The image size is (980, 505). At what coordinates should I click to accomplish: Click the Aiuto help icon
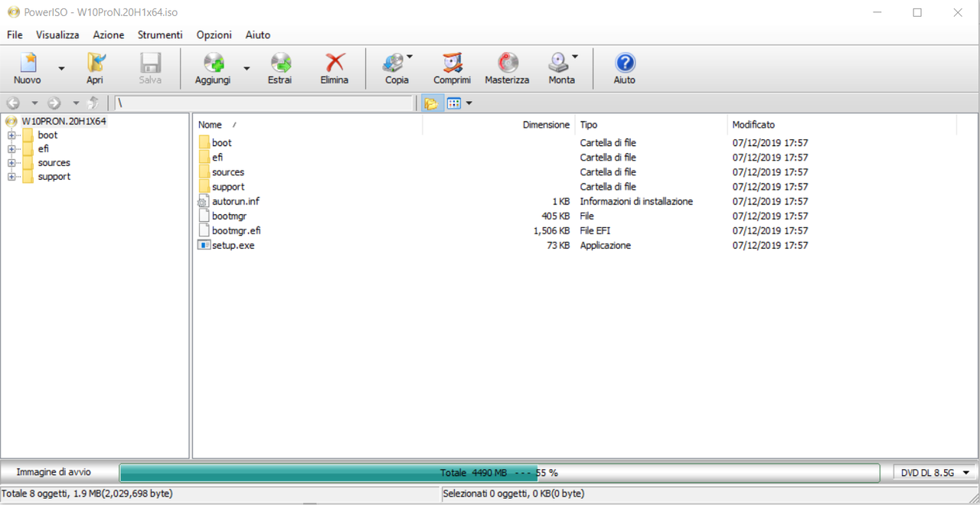625,63
